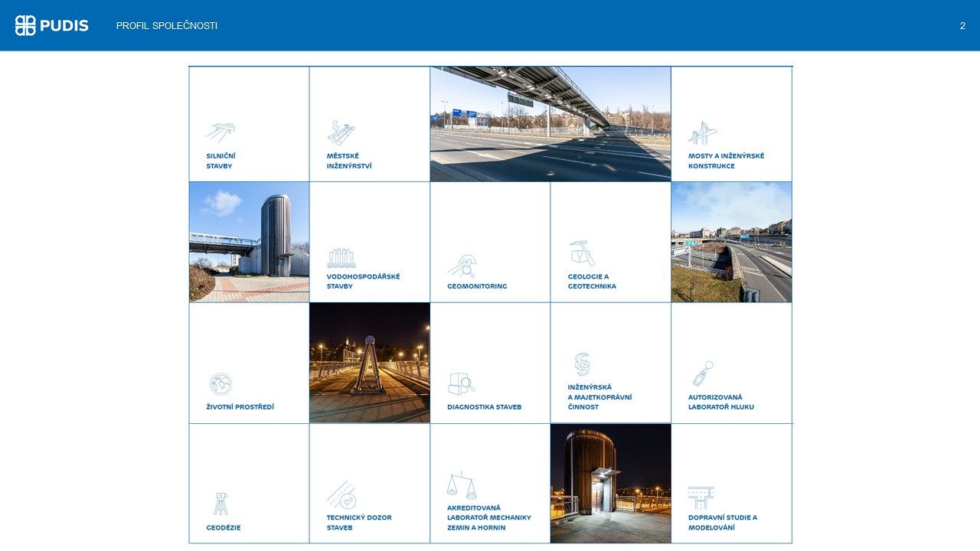Open the night elevator tower entrance photo
This screenshot has height=551, width=980.
click(610, 484)
